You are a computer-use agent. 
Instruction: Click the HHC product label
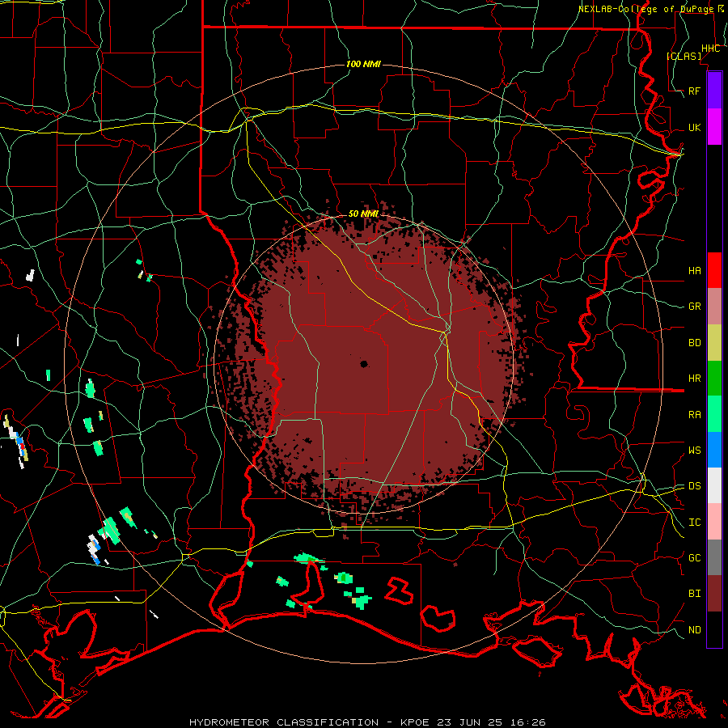pyautogui.click(x=710, y=49)
